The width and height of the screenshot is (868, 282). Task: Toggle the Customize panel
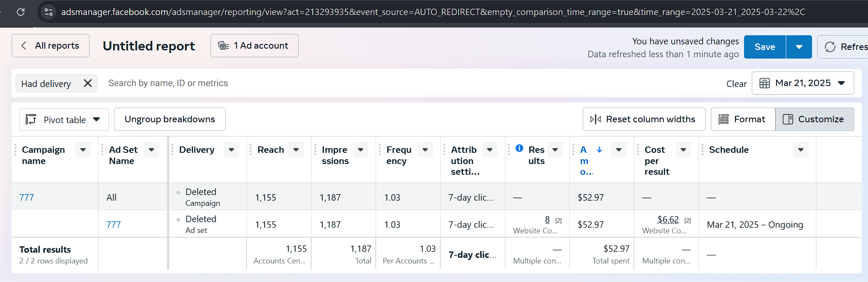click(x=814, y=119)
